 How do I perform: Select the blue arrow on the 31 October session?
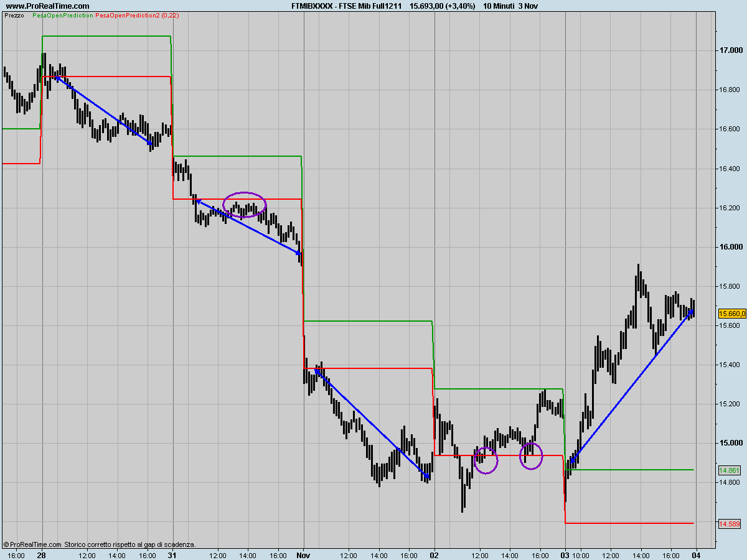(248, 227)
